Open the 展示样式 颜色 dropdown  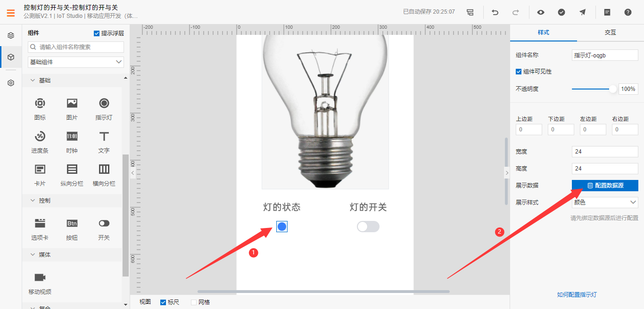[605, 203]
